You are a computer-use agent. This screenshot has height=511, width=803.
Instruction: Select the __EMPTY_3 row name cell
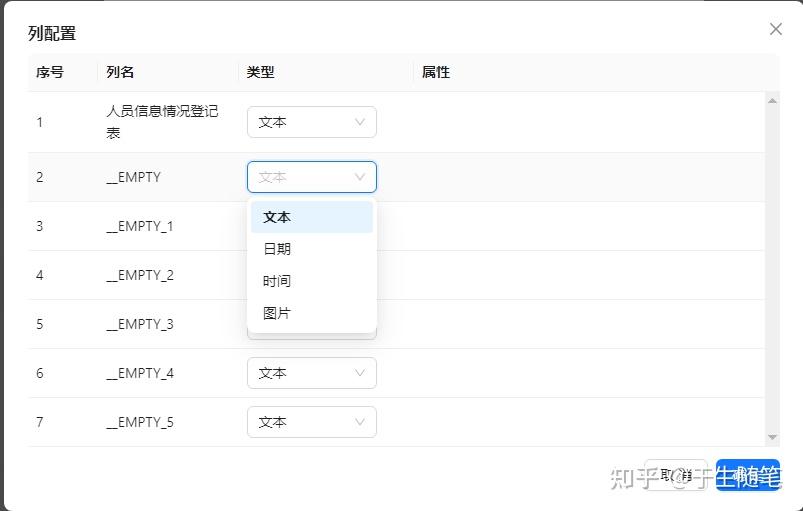click(140, 324)
